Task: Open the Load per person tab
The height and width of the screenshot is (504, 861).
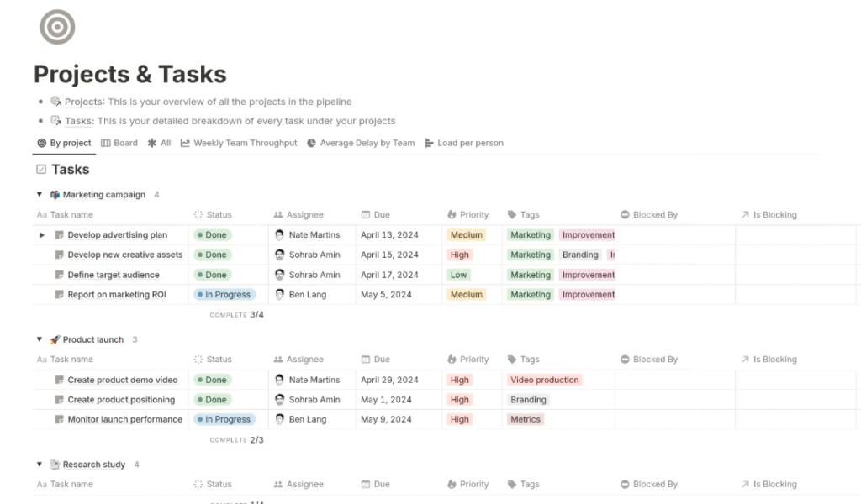Action: (464, 143)
